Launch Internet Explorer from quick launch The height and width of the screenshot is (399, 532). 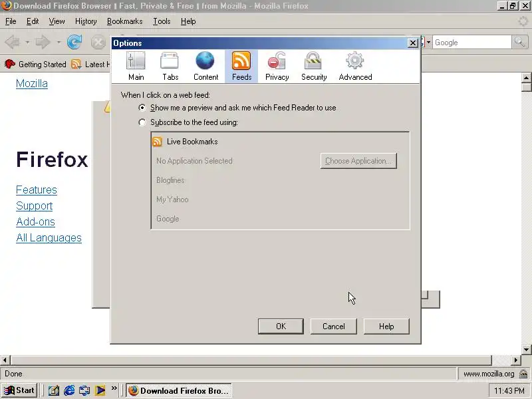tap(69, 390)
